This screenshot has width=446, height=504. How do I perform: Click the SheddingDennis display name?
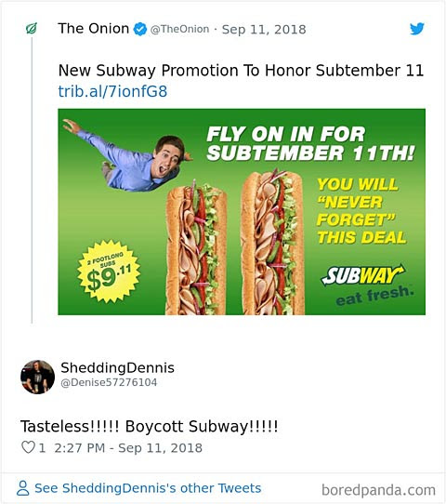(x=117, y=367)
